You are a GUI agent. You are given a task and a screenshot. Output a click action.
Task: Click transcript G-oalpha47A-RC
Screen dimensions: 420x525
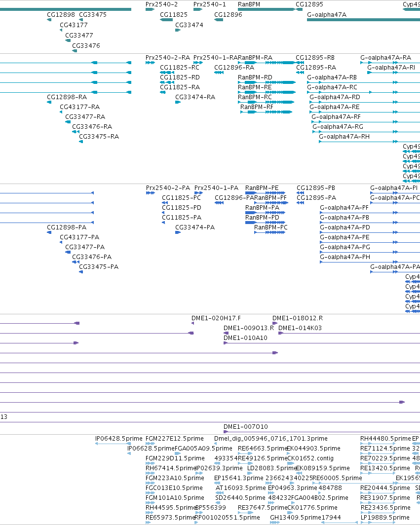[332, 87]
